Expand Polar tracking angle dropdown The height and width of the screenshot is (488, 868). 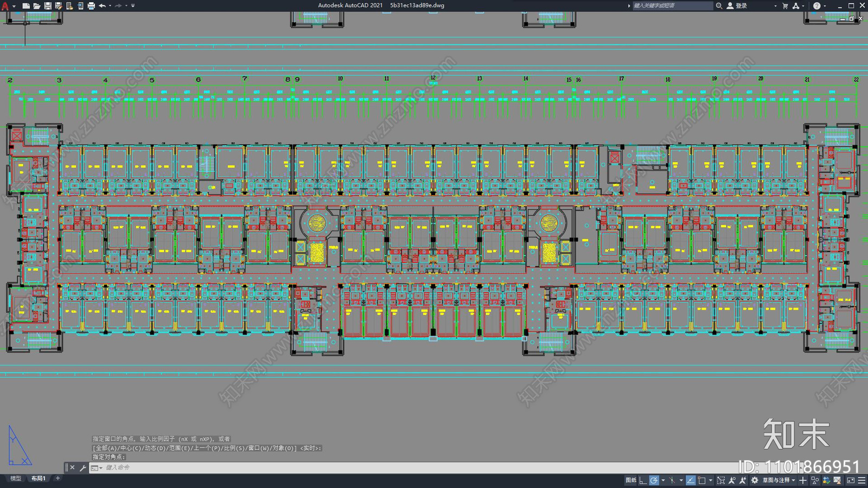(x=663, y=480)
